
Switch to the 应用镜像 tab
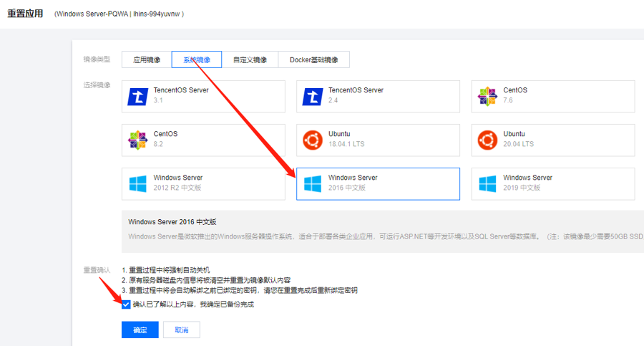coord(147,60)
